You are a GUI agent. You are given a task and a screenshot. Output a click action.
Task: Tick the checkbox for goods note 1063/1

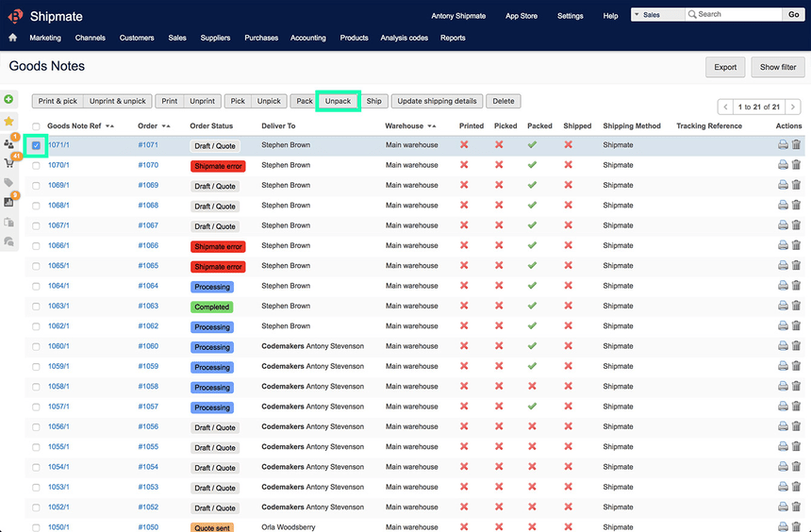(36, 307)
